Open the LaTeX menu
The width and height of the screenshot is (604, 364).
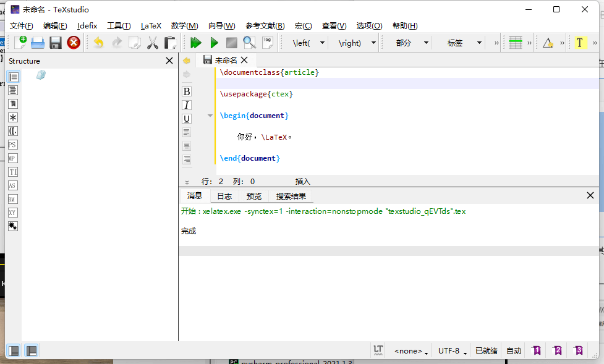pos(151,26)
